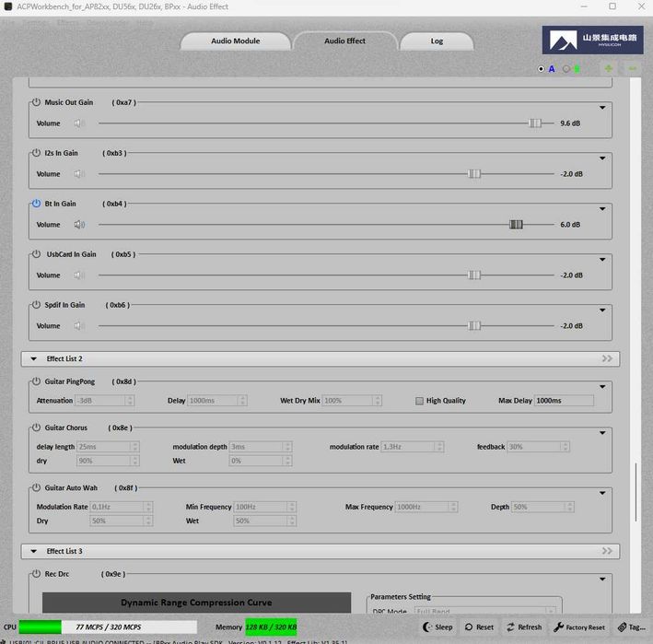The width and height of the screenshot is (653, 644).
Task: Click Bt In Gain volume slider handle
Action: pos(516,225)
